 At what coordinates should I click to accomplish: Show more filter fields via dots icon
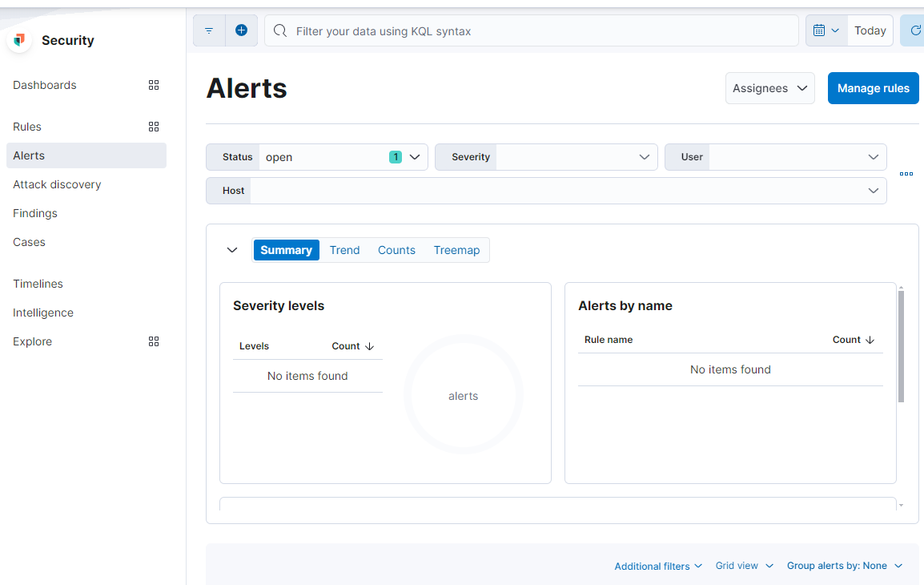(906, 173)
